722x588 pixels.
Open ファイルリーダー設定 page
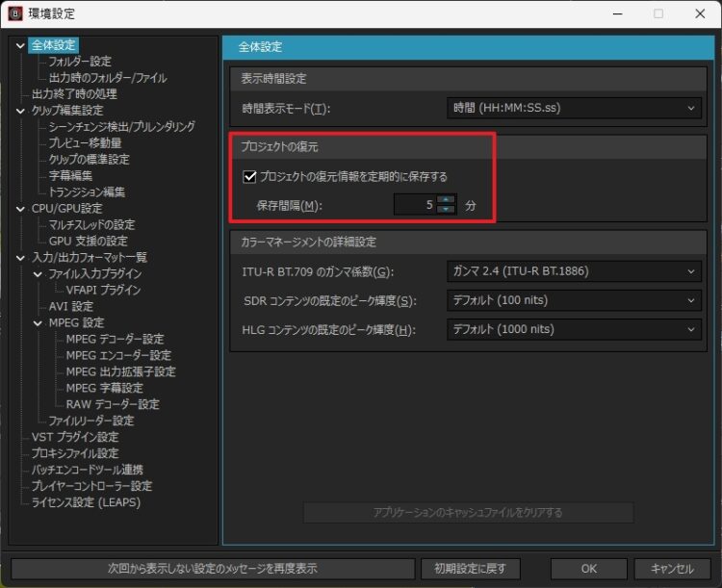pos(91,421)
